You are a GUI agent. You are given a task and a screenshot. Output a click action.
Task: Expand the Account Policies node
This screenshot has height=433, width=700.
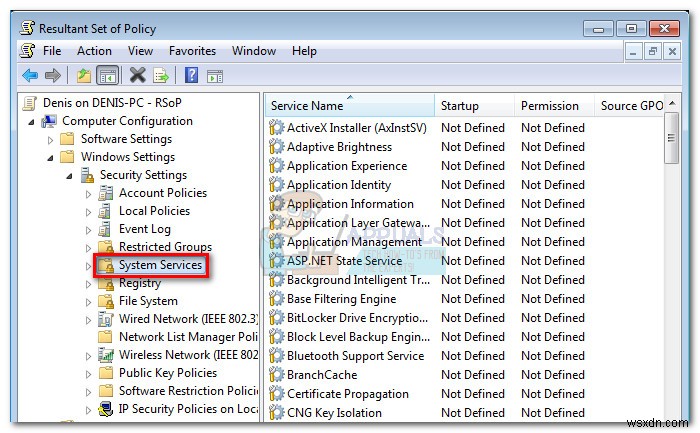88,193
